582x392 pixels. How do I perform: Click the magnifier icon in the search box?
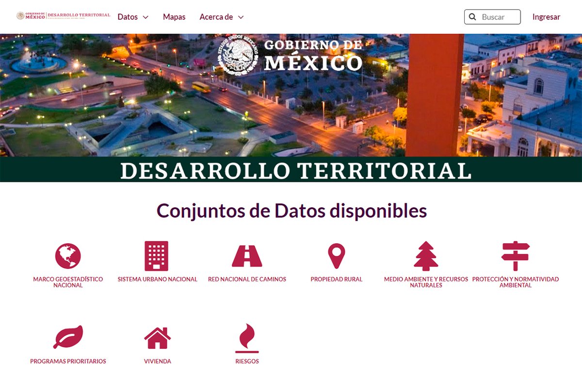472,17
